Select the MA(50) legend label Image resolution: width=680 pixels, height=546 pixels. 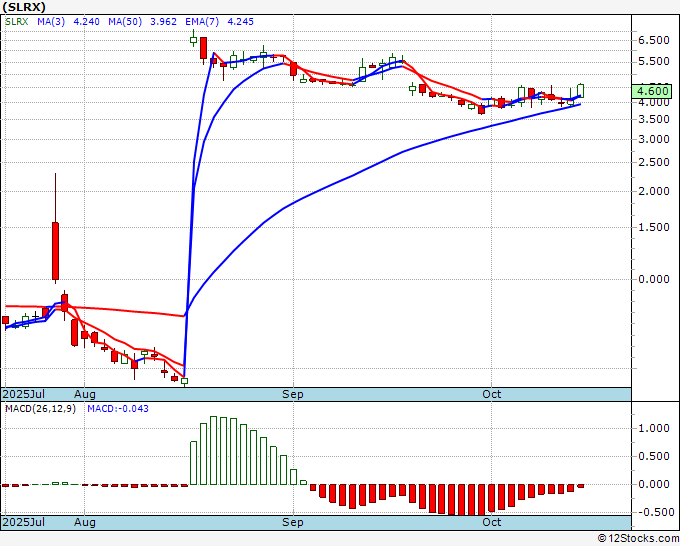coord(125,22)
